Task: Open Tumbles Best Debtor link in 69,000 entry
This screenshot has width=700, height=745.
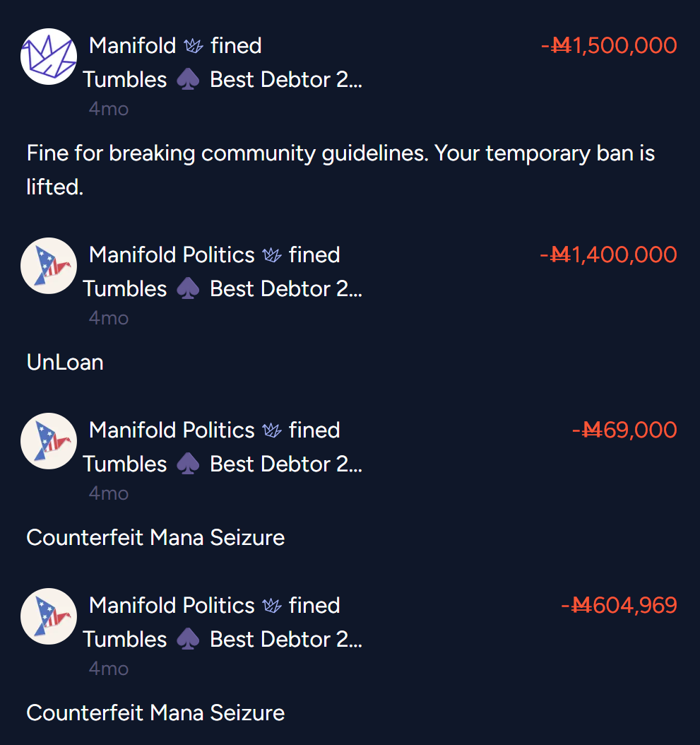Action: tap(223, 464)
